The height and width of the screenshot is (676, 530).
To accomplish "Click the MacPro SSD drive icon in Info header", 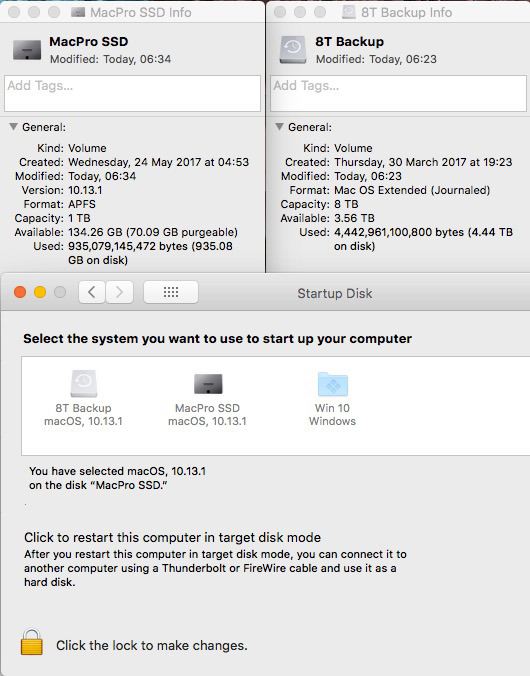I will pyautogui.click(x=27, y=50).
